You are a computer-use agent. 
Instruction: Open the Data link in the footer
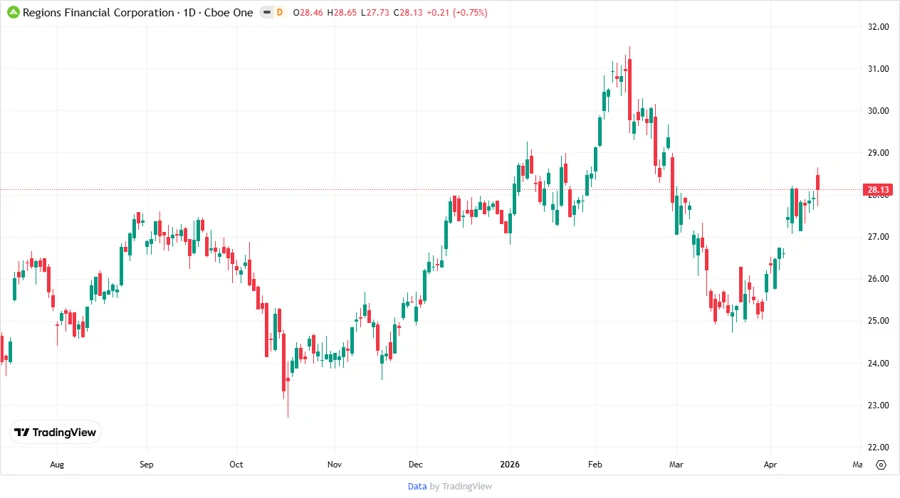tap(417, 486)
